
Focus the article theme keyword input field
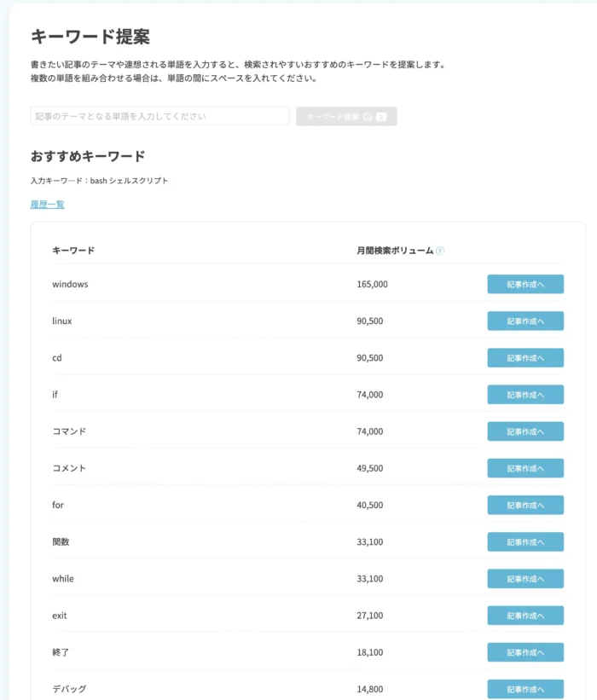pos(160,116)
